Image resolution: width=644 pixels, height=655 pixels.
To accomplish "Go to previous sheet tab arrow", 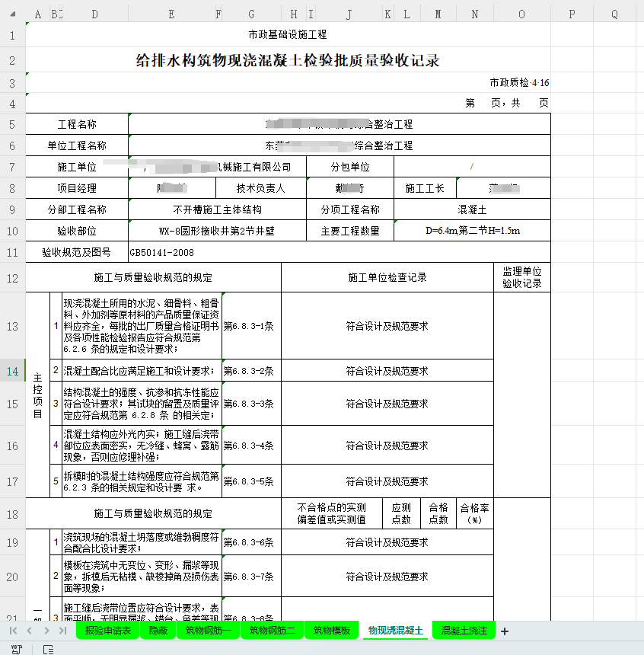I will (29, 631).
